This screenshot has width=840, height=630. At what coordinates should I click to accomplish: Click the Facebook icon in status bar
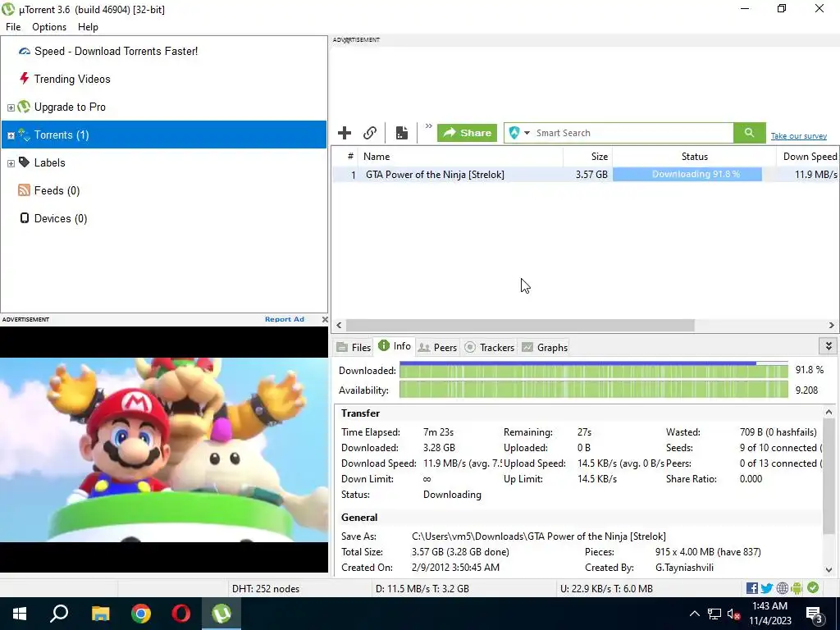pyautogui.click(x=752, y=588)
